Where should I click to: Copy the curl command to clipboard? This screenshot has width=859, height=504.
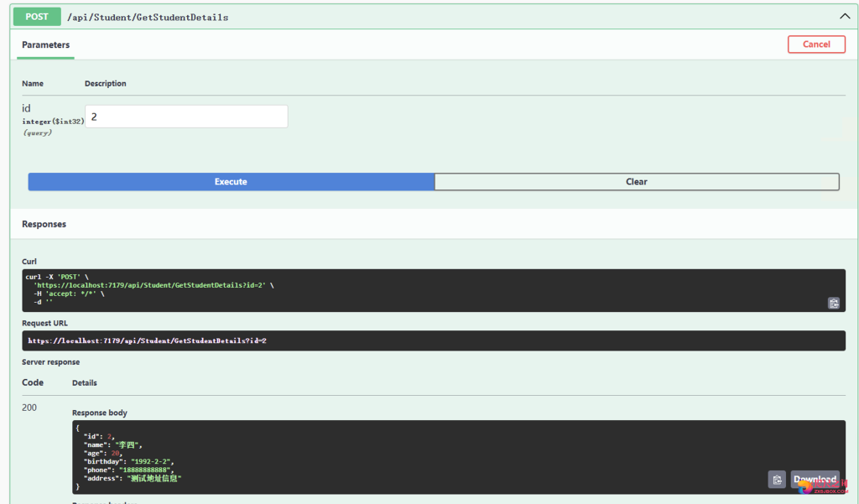tap(833, 304)
